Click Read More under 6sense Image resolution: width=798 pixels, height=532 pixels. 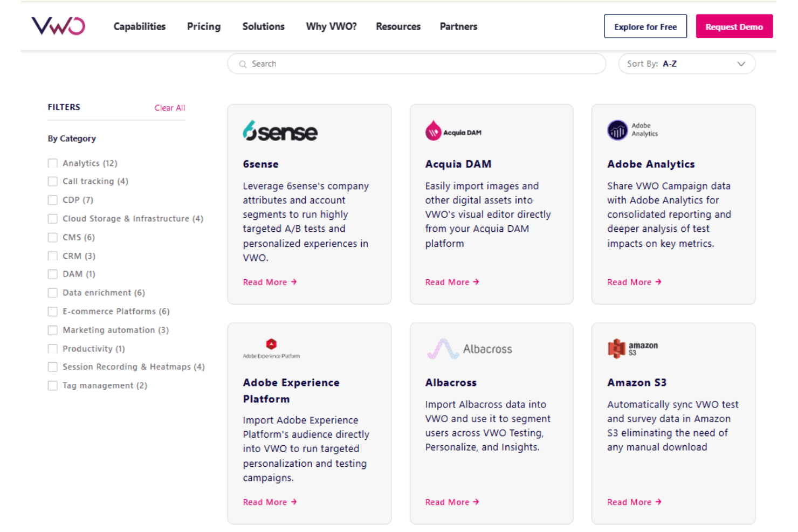[270, 282]
